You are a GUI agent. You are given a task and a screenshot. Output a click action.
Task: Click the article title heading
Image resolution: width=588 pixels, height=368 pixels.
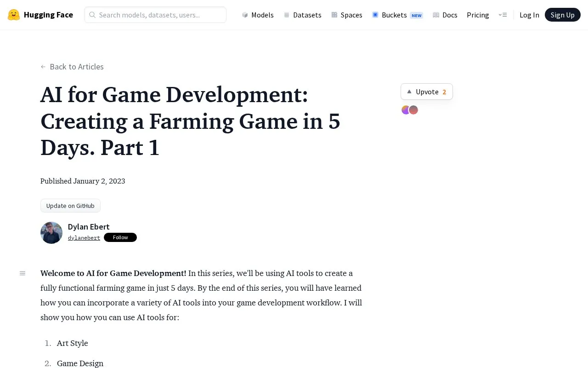pos(190,121)
